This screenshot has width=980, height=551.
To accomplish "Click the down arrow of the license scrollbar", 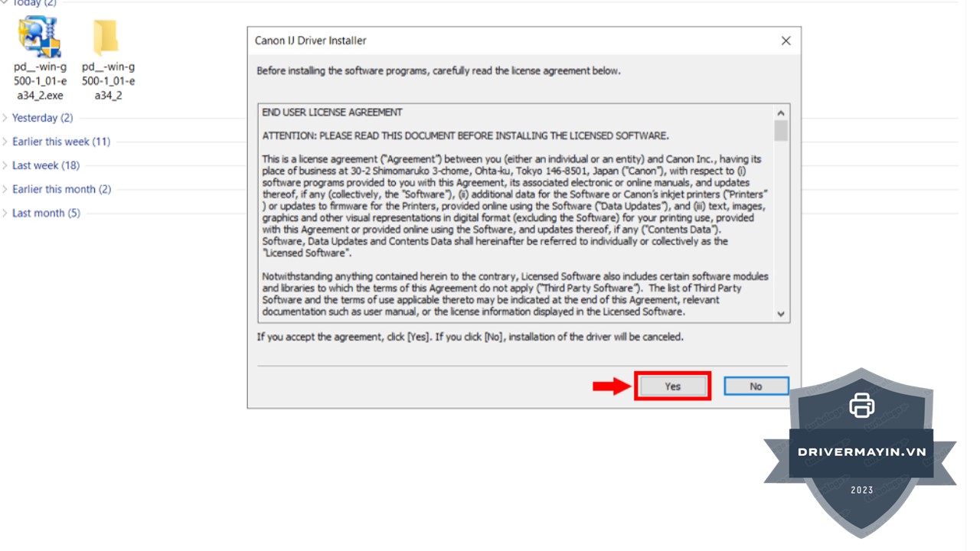I will point(781,314).
